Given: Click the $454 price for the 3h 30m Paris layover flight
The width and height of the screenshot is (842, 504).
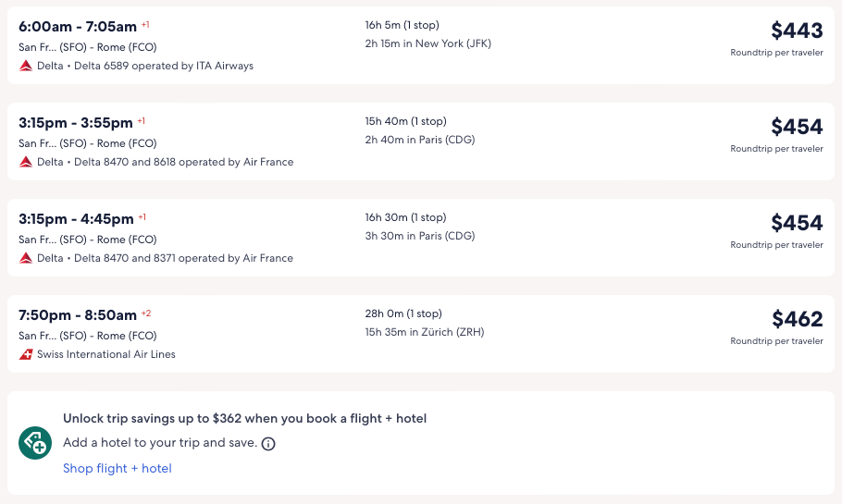Looking at the screenshot, I should (x=797, y=223).
